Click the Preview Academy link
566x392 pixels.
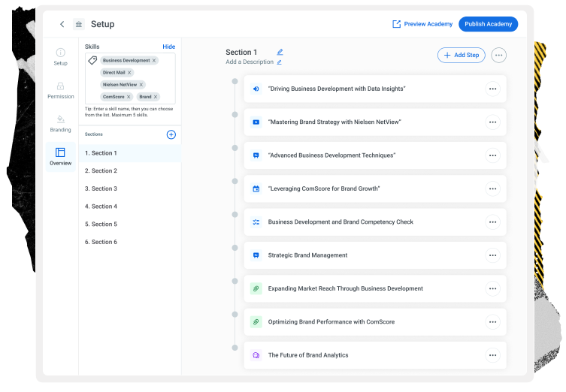(x=422, y=24)
